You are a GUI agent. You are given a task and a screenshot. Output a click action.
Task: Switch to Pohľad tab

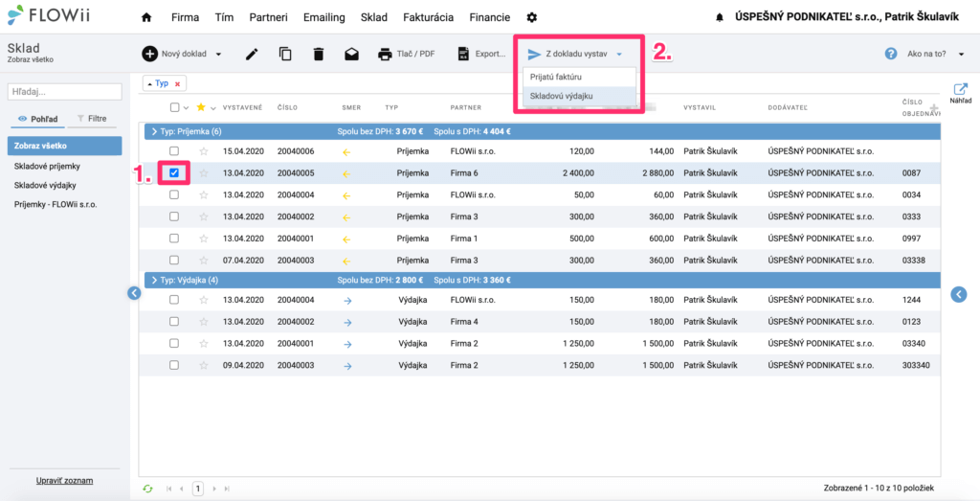(37, 118)
